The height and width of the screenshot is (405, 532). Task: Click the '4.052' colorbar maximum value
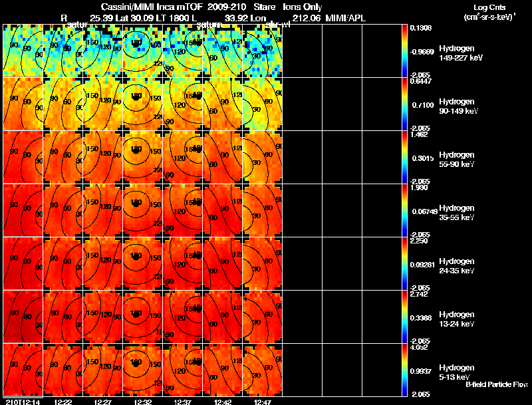click(x=420, y=347)
